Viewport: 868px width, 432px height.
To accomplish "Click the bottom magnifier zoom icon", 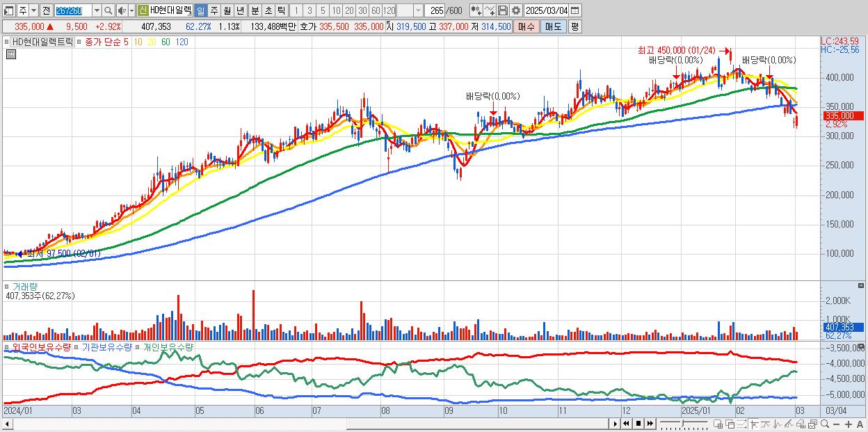I will [x=825, y=424].
